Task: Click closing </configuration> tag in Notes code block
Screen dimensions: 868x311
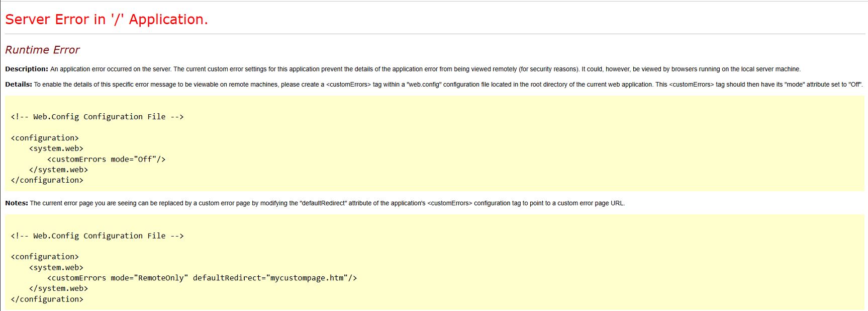Action: point(47,299)
